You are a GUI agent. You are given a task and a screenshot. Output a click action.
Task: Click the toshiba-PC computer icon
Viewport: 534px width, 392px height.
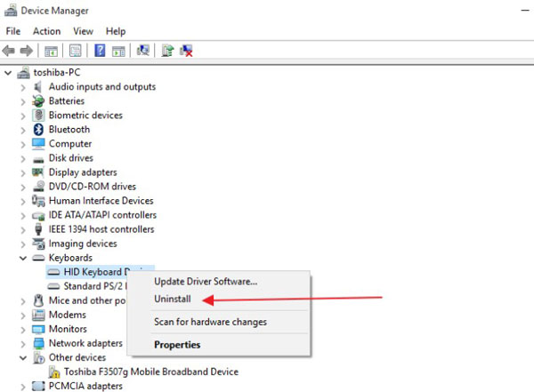coord(23,73)
